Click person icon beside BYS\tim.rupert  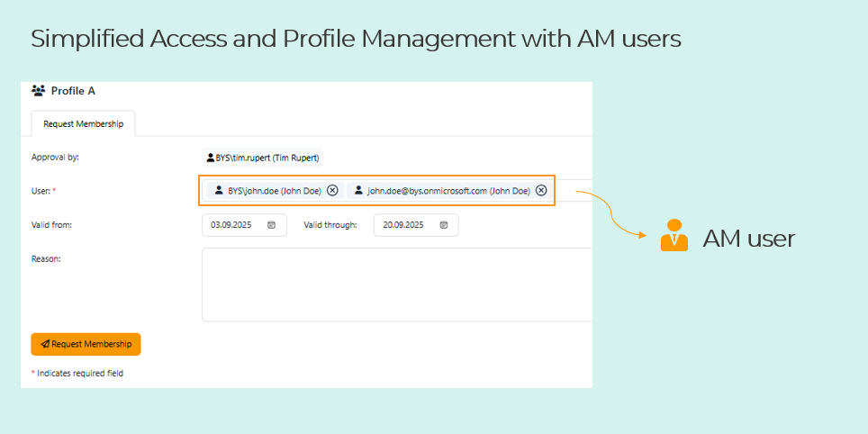tap(211, 158)
